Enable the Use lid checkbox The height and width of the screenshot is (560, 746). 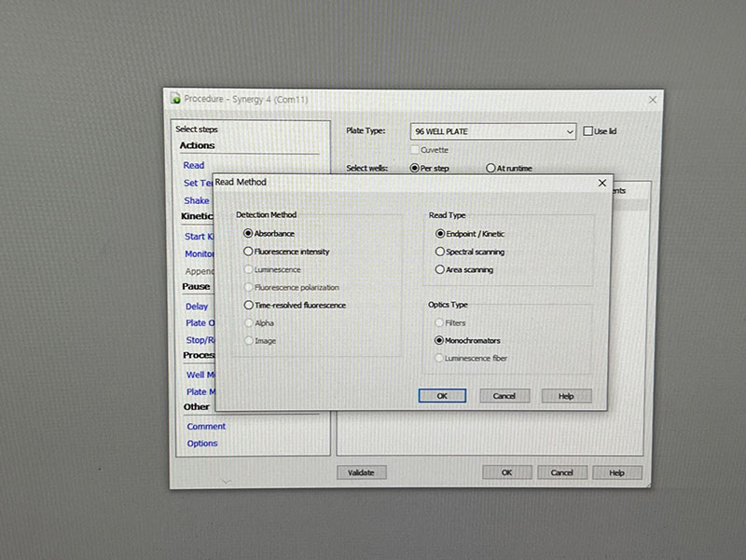(587, 131)
